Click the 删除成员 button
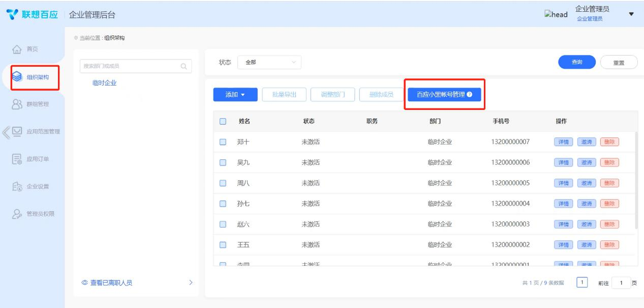Viewport: 644px width, 308px height. (381, 95)
